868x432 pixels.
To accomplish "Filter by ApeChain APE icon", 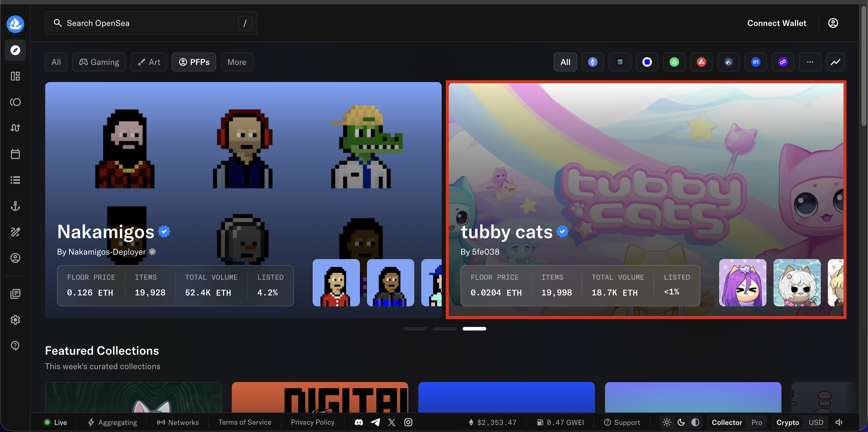I will pyautogui.click(x=756, y=62).
